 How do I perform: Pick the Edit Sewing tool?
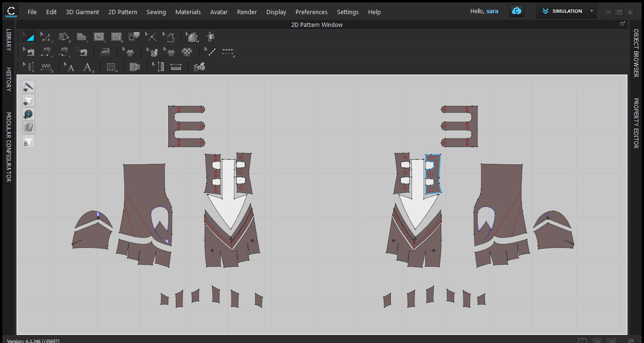[29, 52]
